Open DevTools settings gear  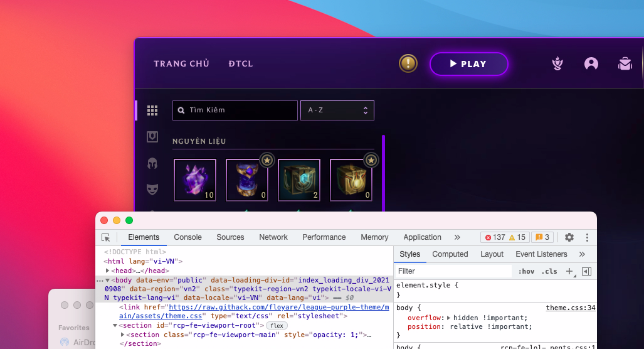569,237
